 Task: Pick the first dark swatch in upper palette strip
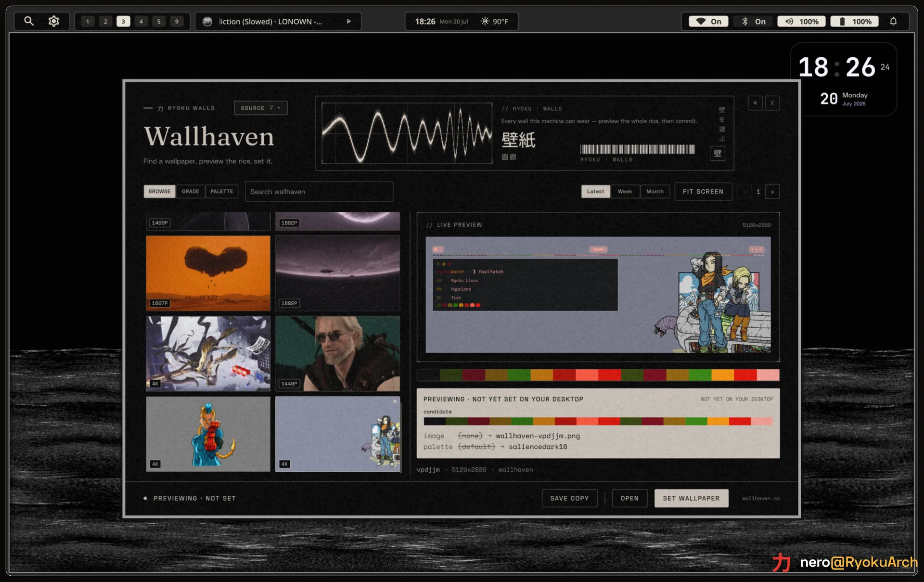[x=428, y=375]
